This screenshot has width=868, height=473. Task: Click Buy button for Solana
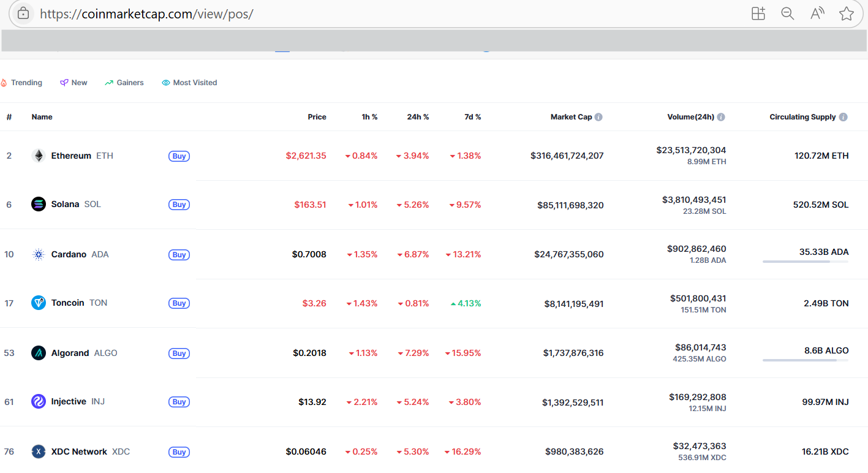tap(179, 205)
